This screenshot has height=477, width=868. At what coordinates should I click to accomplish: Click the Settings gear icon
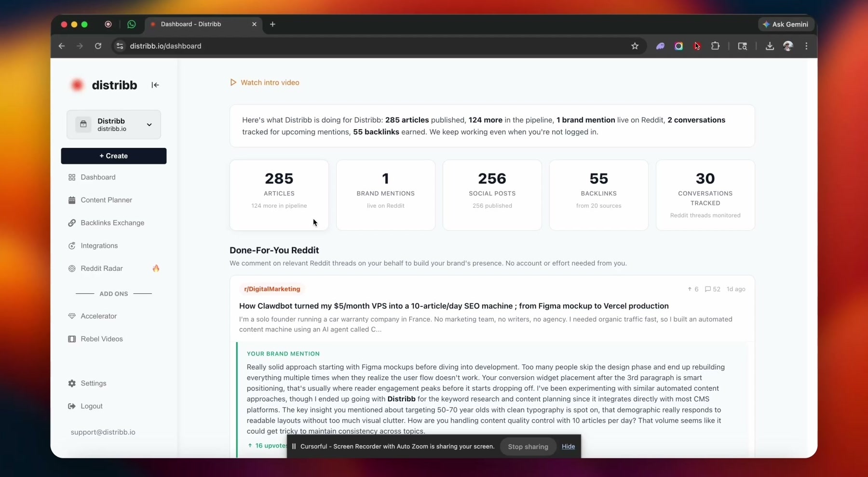[x=72, y=384]
